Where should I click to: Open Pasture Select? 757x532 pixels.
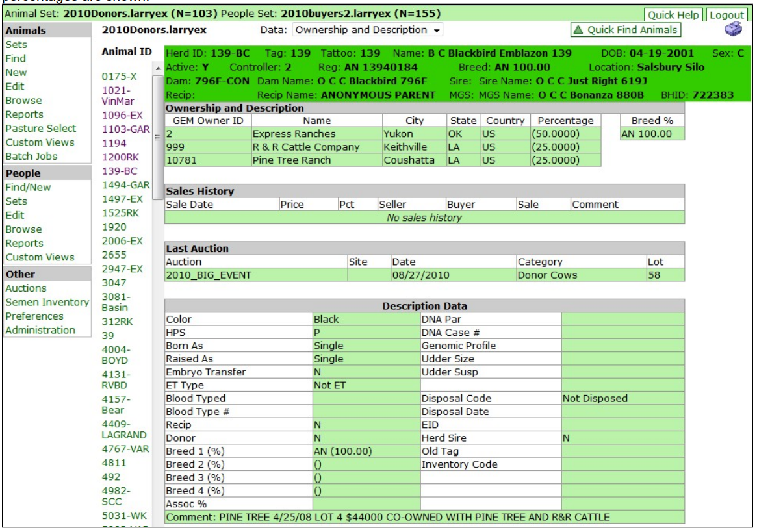(x=41, y=129)
